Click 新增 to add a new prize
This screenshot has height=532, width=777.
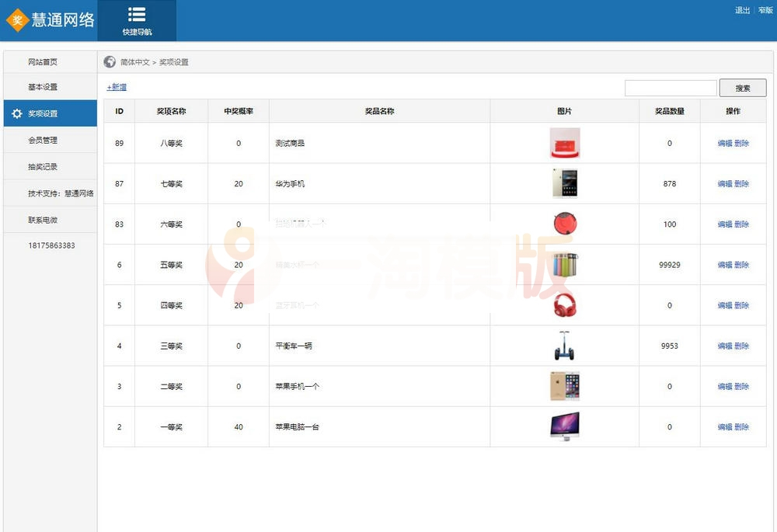pos(118,87)
